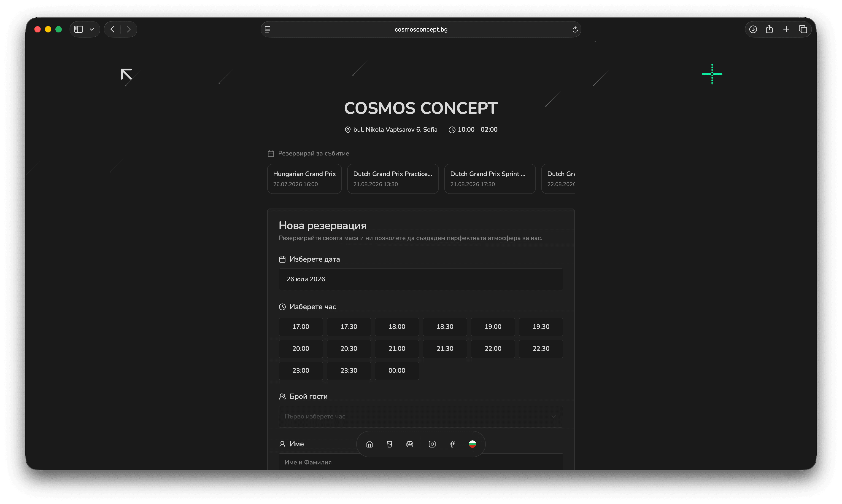Open the sidebar options chevron menu

pyautogui.click(x=92, y=29)
